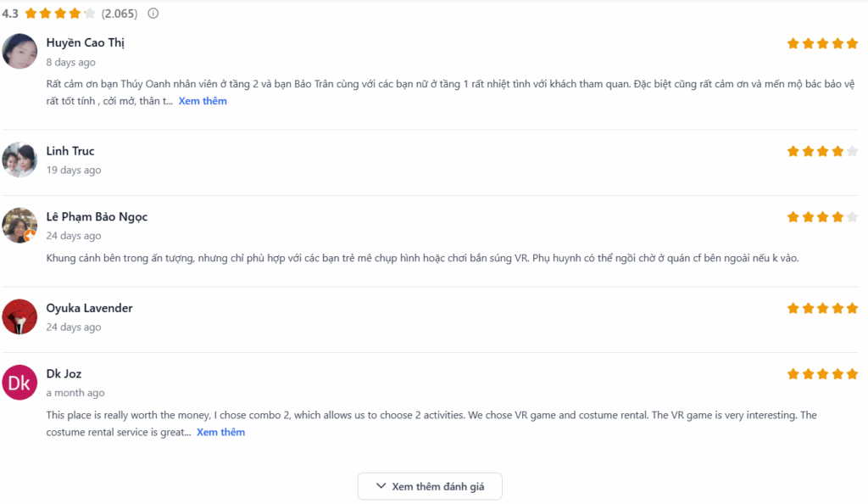Click Linh Truc's profile avatar

(x=19, y=160)
